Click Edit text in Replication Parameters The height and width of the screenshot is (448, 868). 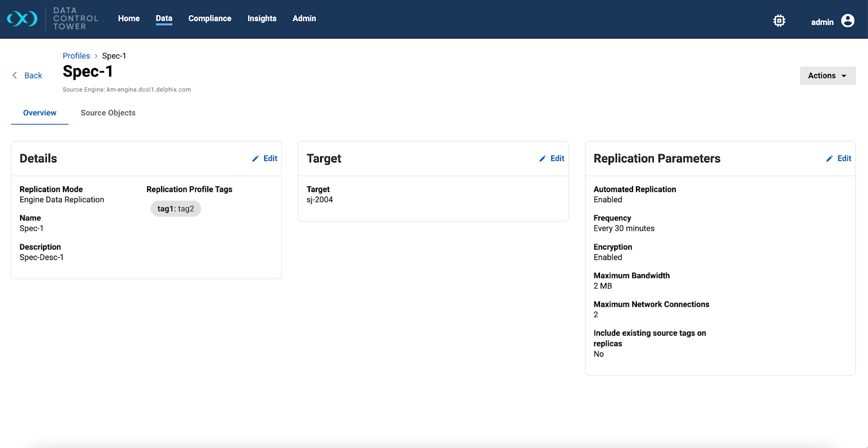pos(844,159)
